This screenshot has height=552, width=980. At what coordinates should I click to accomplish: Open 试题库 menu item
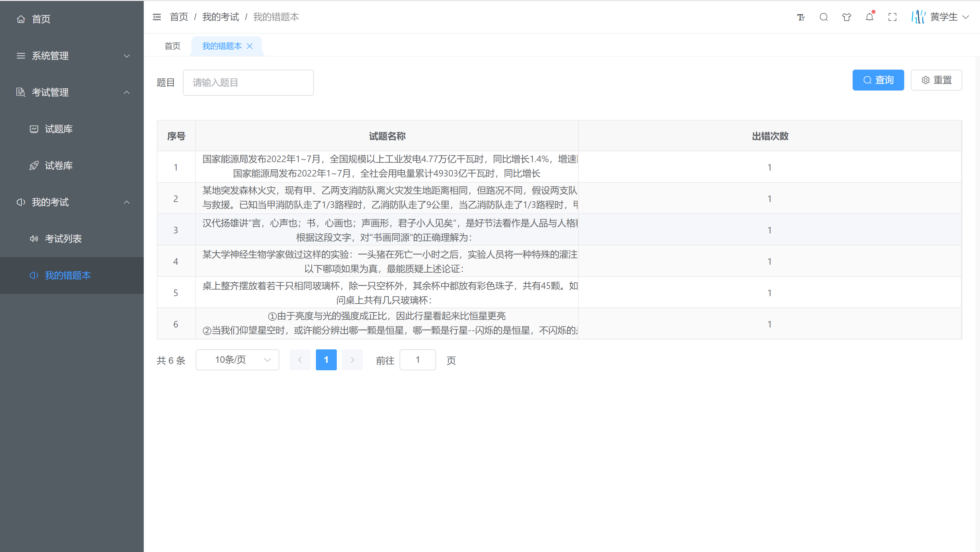pos(72,129)
